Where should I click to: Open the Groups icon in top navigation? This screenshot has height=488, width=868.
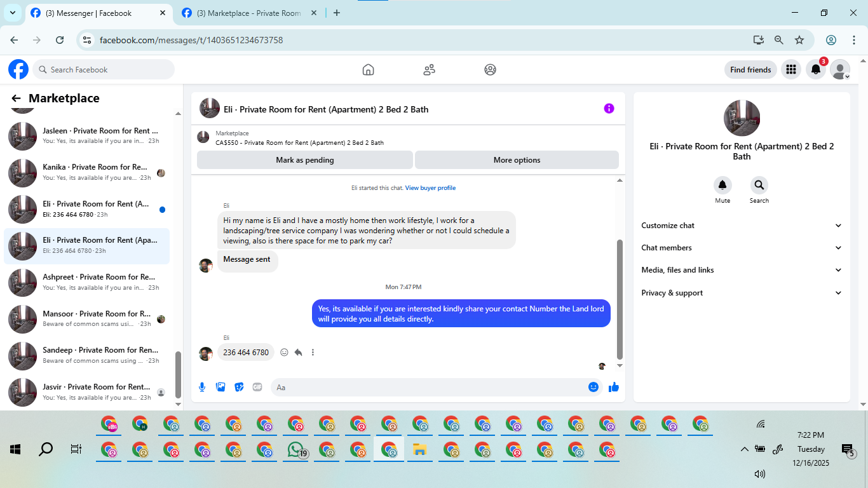coord(490,70)
